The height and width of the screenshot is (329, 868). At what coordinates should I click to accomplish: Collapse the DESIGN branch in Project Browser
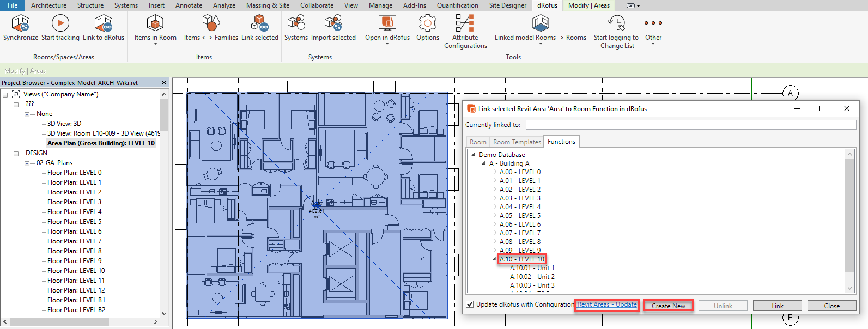pos(16,154)
